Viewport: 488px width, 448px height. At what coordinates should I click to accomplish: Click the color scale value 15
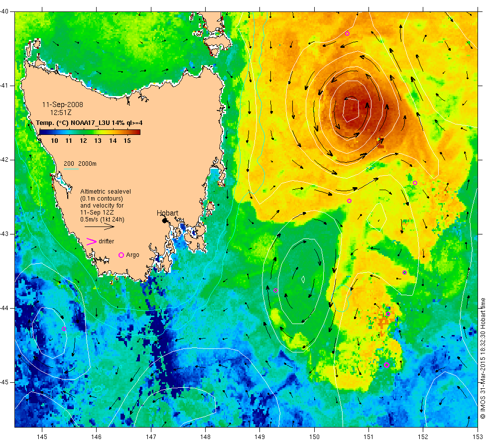click(x=127, y=140)
